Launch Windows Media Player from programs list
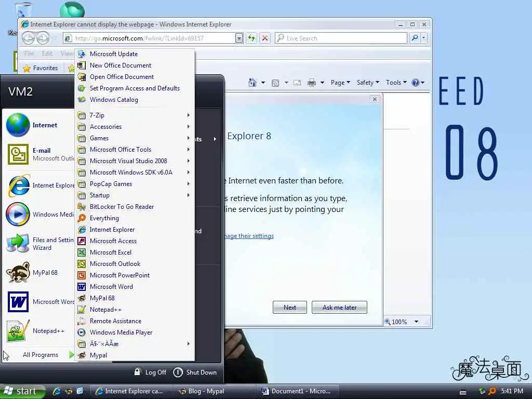The image size is (532, 399). coord(135,332)
